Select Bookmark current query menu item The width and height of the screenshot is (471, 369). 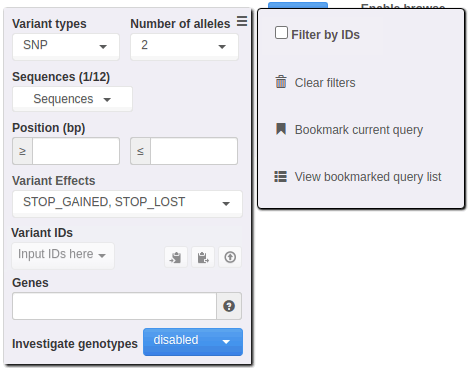(x=359, y=129)
